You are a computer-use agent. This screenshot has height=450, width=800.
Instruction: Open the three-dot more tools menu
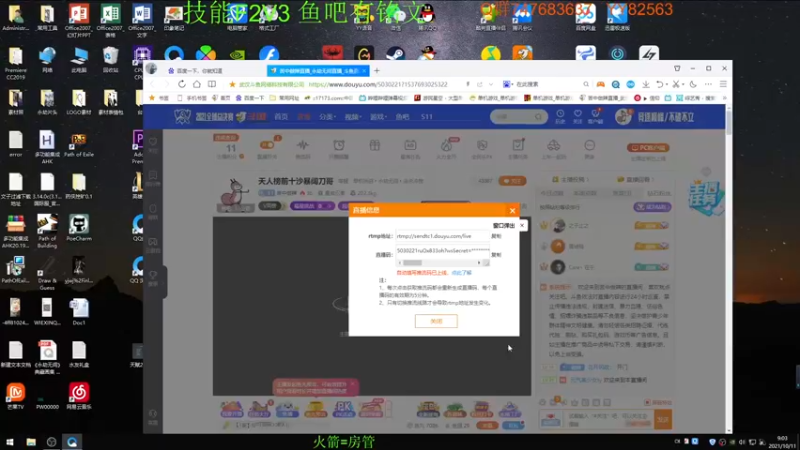click(708, 84)
